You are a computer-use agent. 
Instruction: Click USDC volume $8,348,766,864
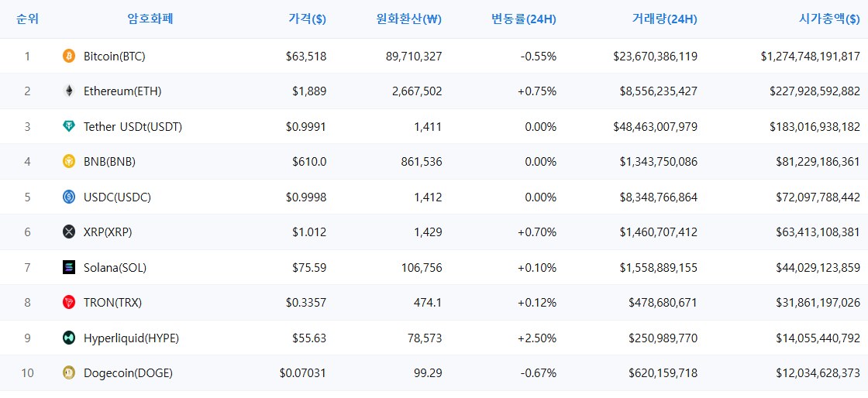coord(659,197)
